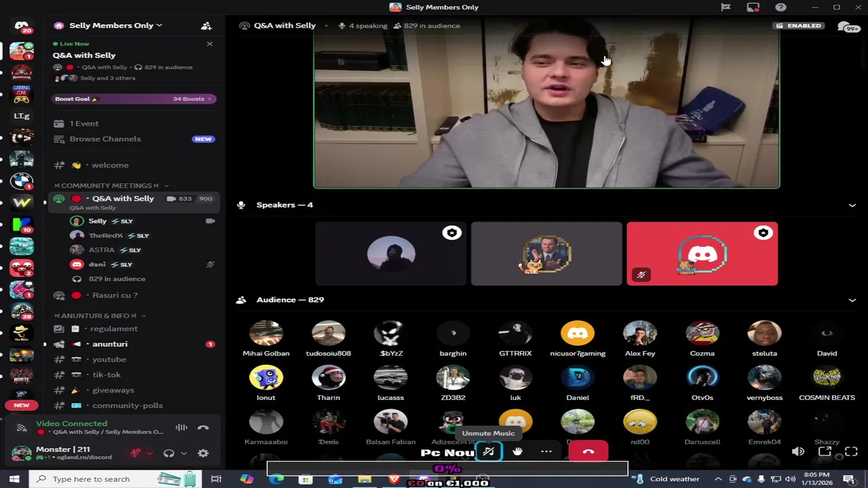The height and width of the screenshot is (488, 868).
Task: Open inbox icon in Discord title bar
Action: click(x=753, y=7)
